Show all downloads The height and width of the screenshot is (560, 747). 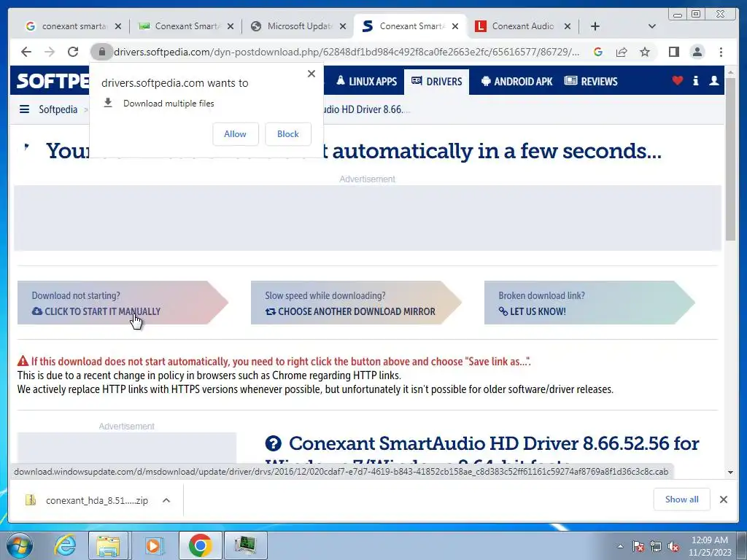point(682,499)
